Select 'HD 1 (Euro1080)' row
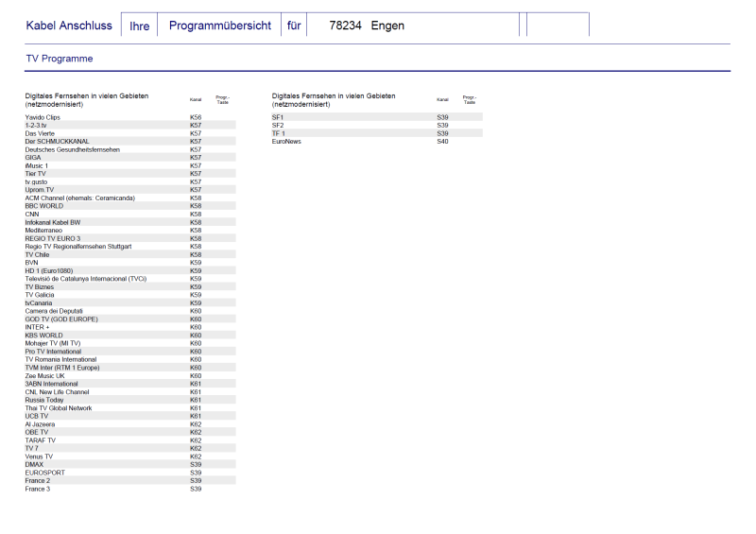The image size is (756, 534). (x=130, y=270)
